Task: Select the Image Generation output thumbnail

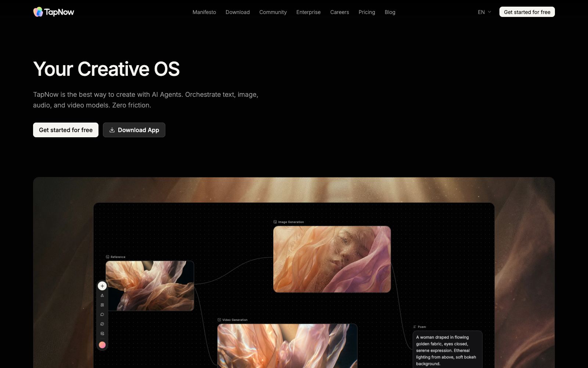Action: pos(332,259)
